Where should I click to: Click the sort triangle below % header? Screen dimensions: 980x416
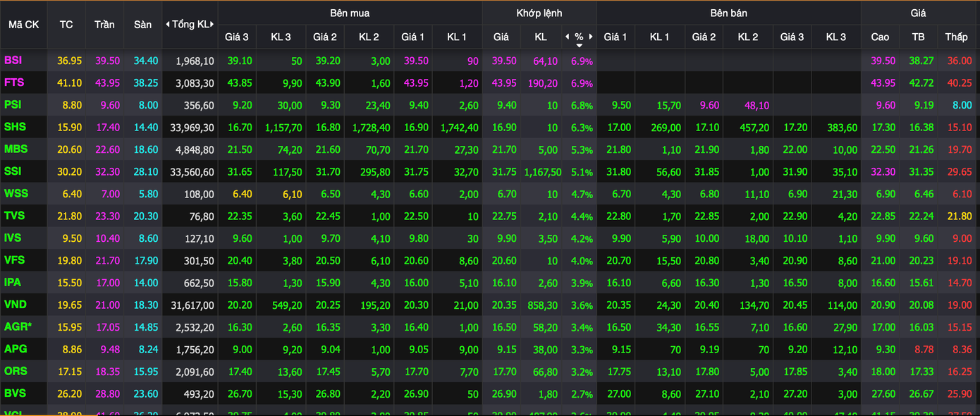click(x=579, y=45)
